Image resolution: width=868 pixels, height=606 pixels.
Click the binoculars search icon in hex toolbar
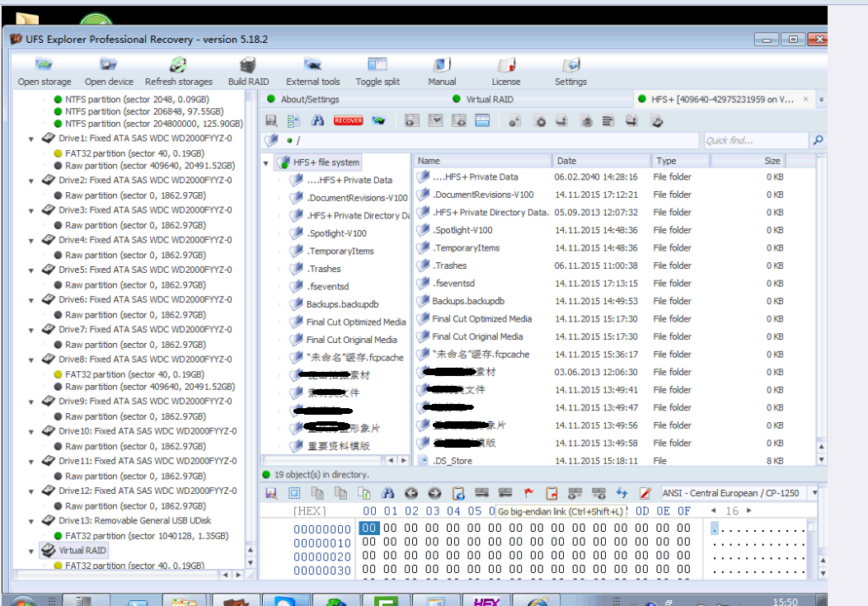point(387,493)
